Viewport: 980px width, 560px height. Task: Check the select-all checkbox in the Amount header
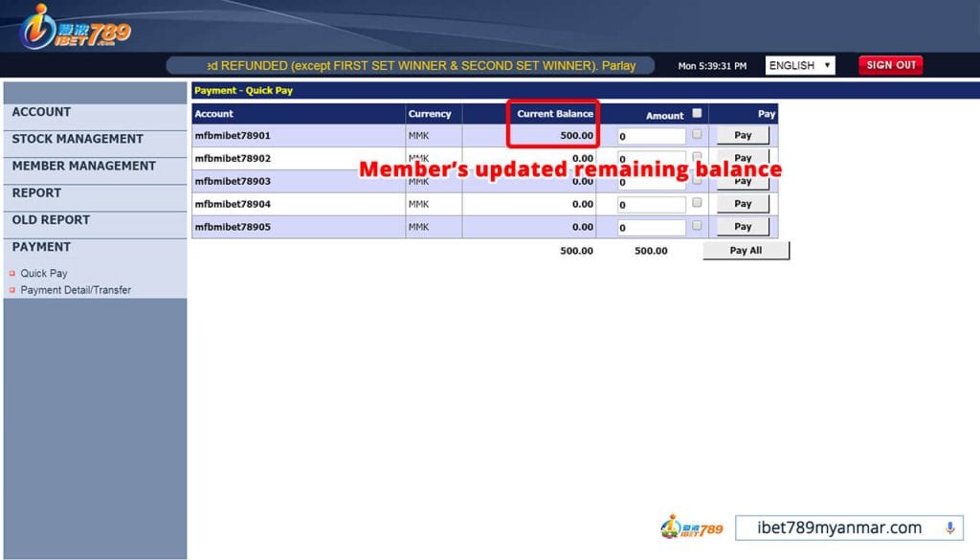pyautogui.click(x=698, y=111)
